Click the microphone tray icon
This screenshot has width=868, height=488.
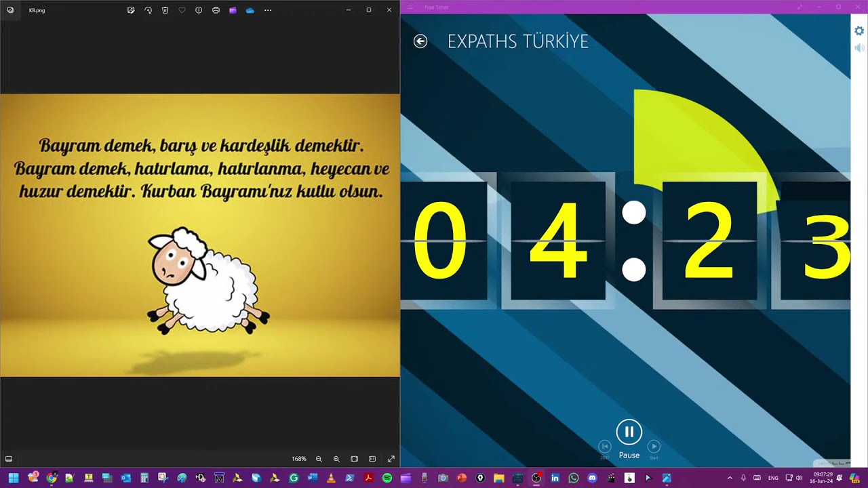tap(743, 478)
